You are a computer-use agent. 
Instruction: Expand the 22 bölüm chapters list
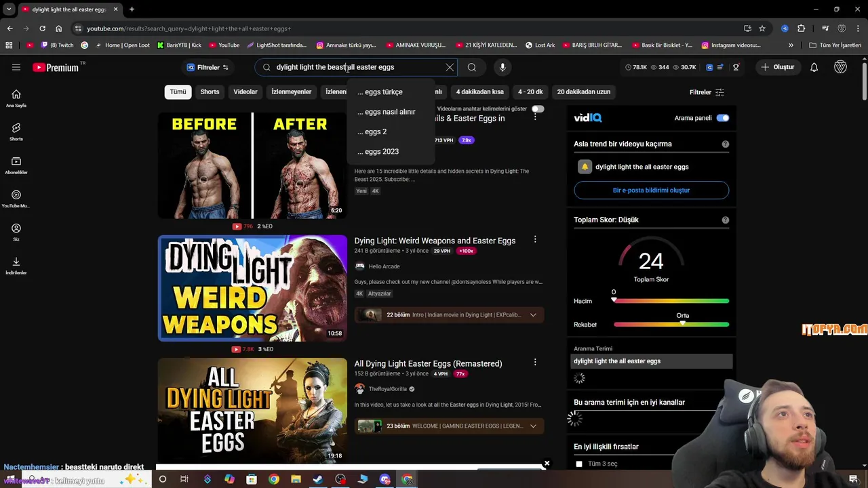[x=449, y=314]
